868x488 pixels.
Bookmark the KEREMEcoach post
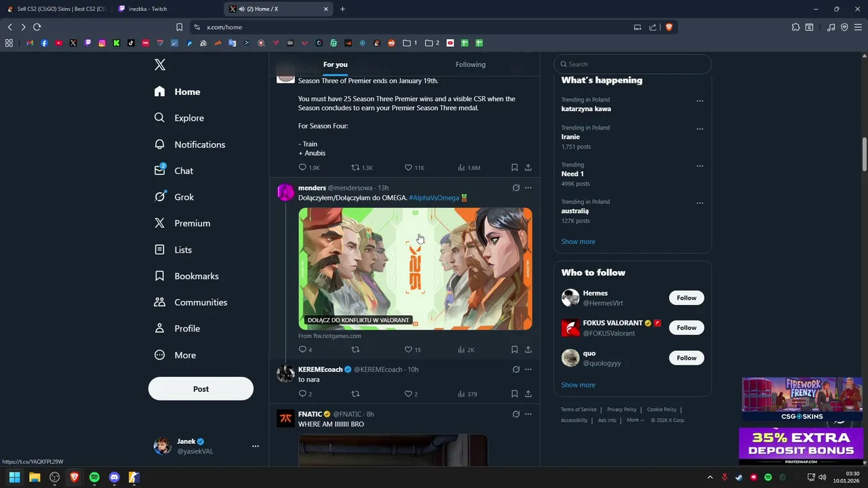[514, 394]
